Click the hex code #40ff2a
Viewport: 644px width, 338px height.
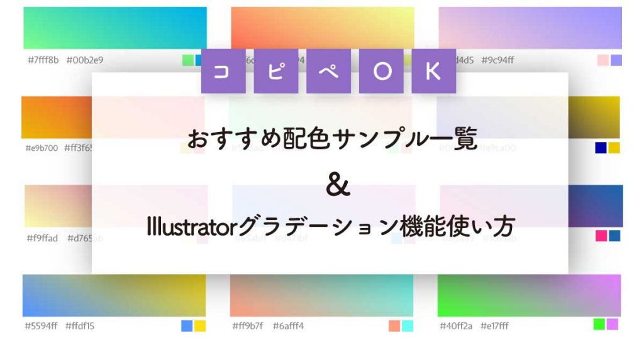coord(456,326)
